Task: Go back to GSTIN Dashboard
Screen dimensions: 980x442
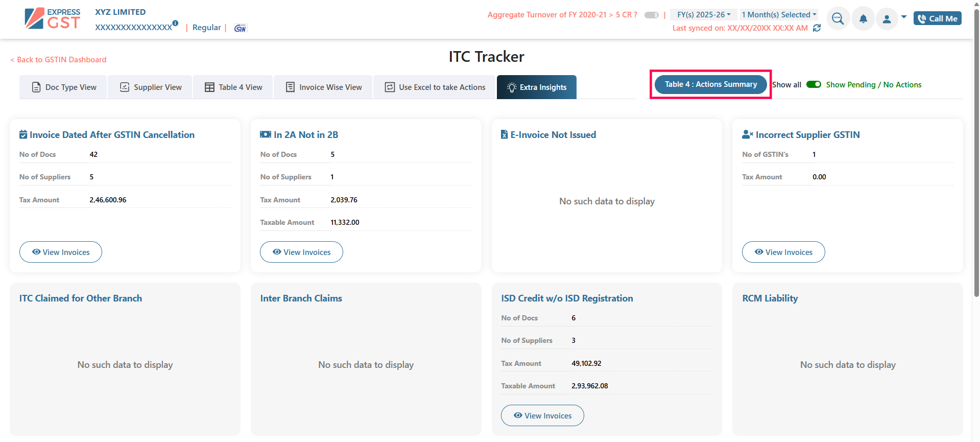Action: (x=58, y=60)
